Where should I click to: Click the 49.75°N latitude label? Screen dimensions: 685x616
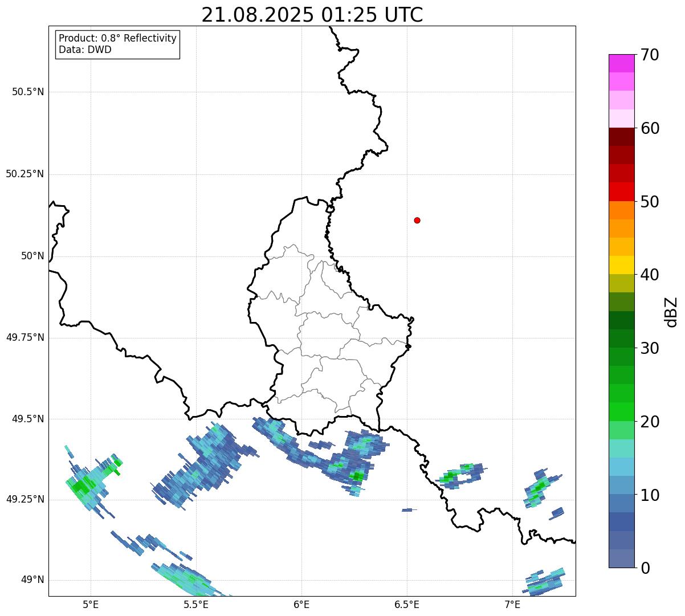click(x=25, y=337)
